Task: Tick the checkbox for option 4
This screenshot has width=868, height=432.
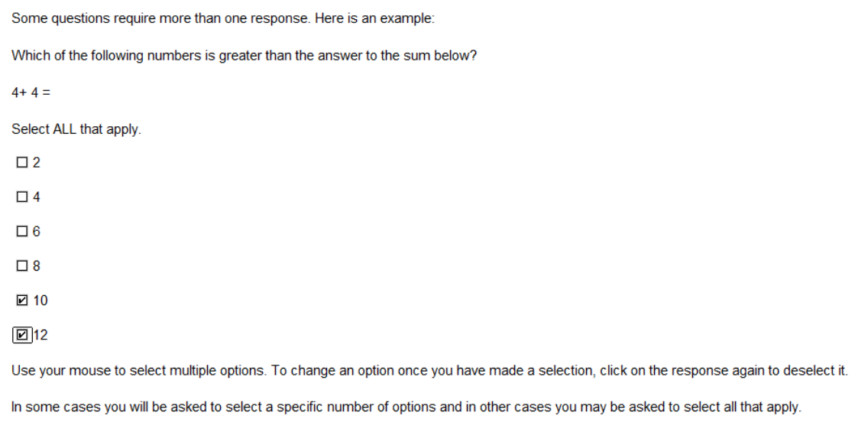Action: coord(21,197)
